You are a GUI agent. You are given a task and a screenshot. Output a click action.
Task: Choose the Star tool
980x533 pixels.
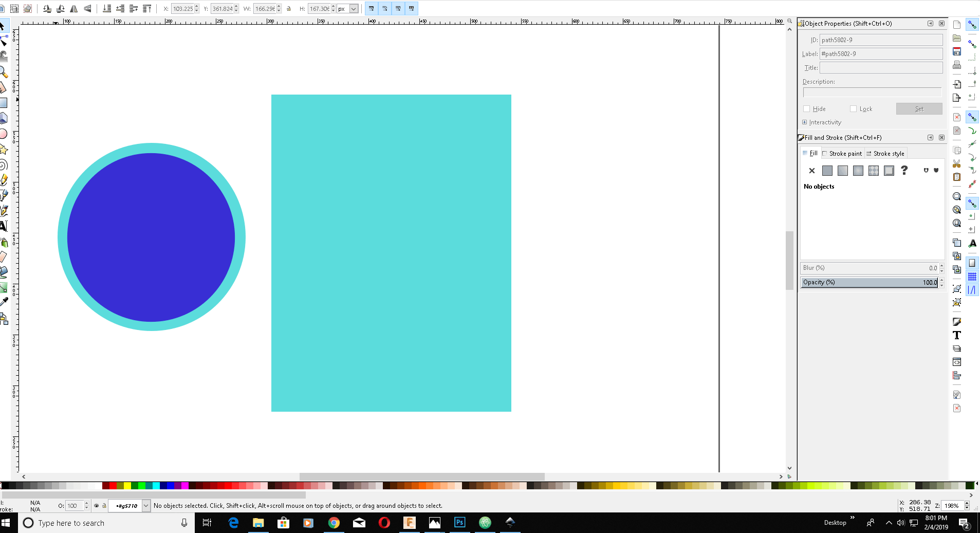click(4, 149)
